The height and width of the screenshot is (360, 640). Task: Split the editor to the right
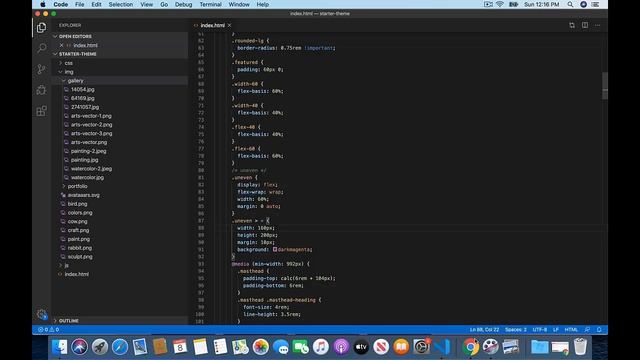[x=585, y=25]
